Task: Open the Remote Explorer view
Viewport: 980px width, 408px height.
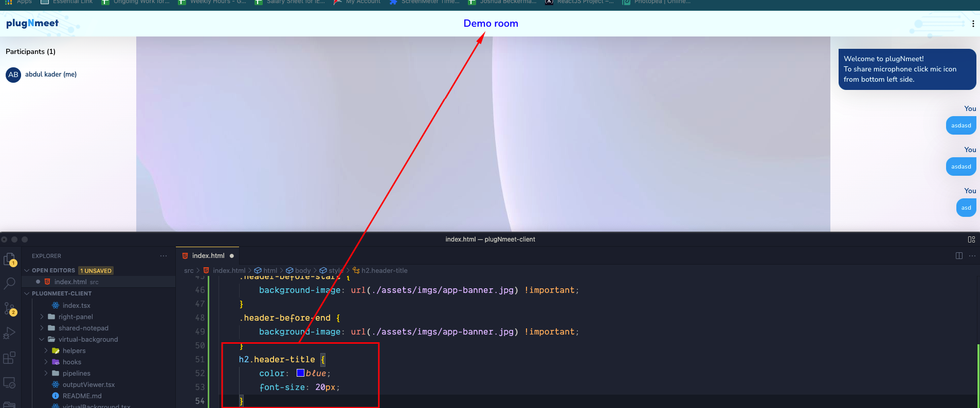Action: coord(9,382)
